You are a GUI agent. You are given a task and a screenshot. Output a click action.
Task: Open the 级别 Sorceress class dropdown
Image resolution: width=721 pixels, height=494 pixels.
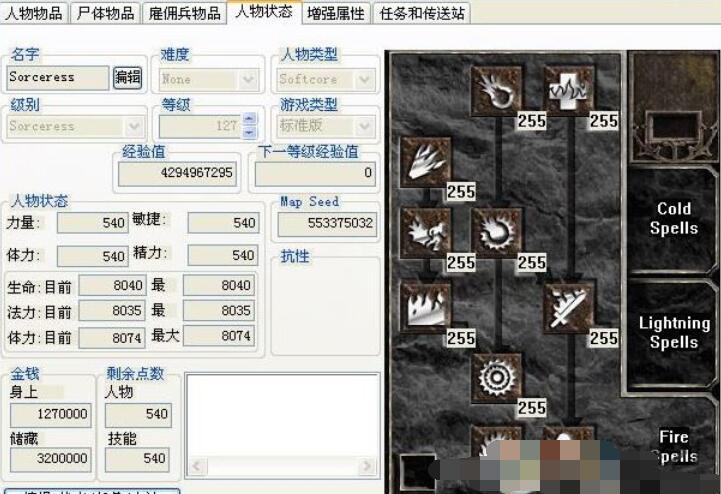(75, 126)
